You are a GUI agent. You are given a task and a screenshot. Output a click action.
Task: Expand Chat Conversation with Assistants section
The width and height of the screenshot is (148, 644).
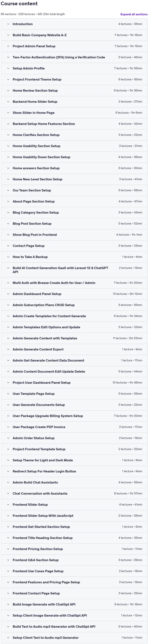[74, 494]
